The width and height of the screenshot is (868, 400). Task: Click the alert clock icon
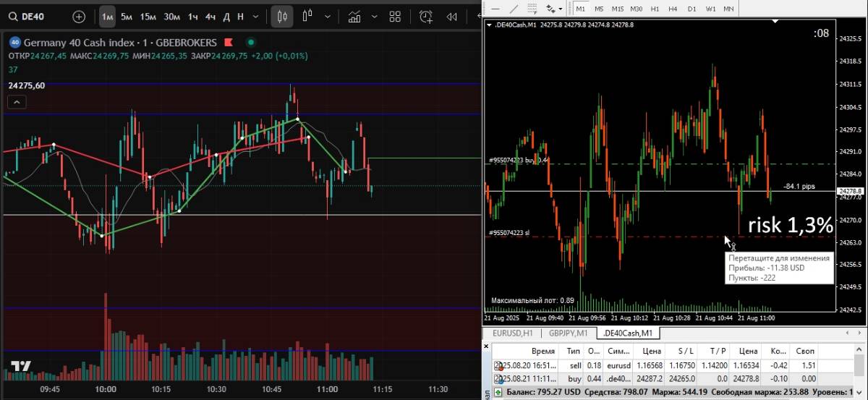[426, 16]
